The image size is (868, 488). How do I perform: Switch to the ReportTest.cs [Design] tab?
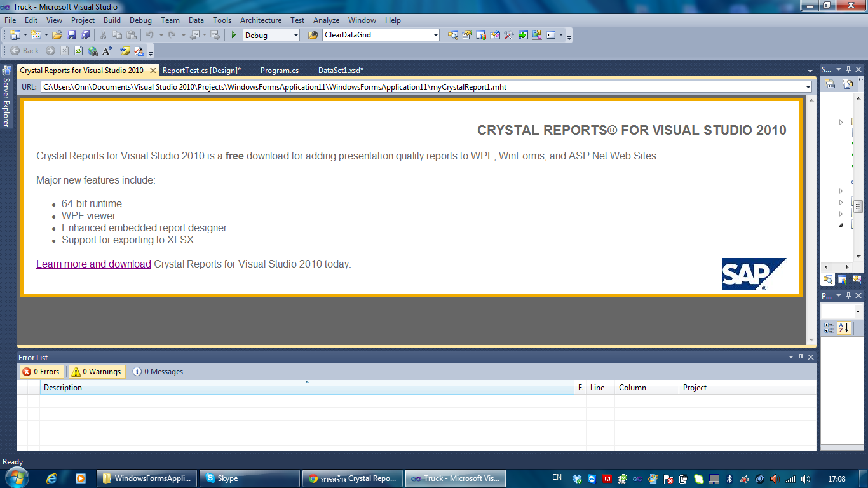click(x=202, y=71)
